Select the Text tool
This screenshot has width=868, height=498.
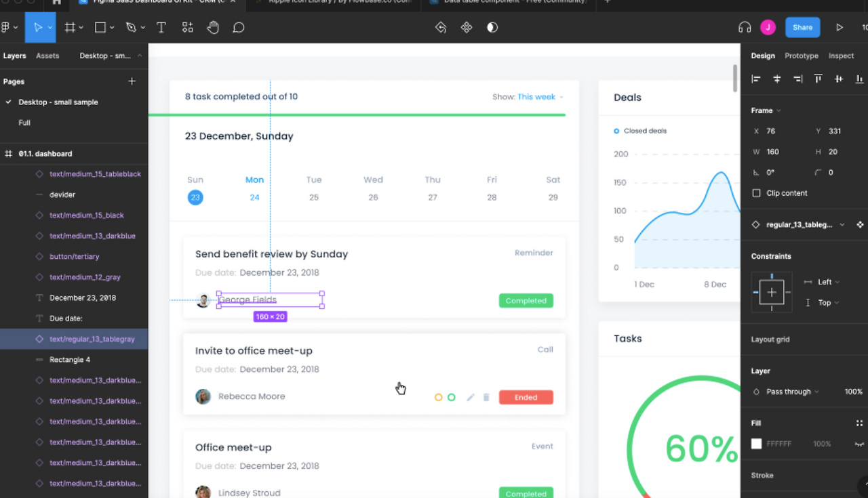(161, 28)
